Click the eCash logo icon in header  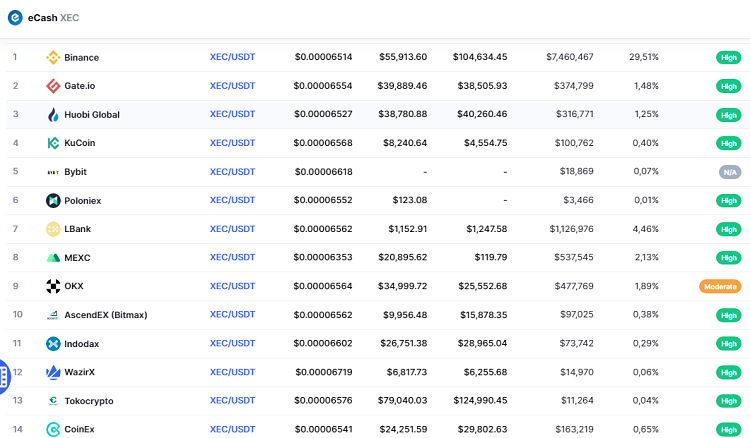coord(15,17)
